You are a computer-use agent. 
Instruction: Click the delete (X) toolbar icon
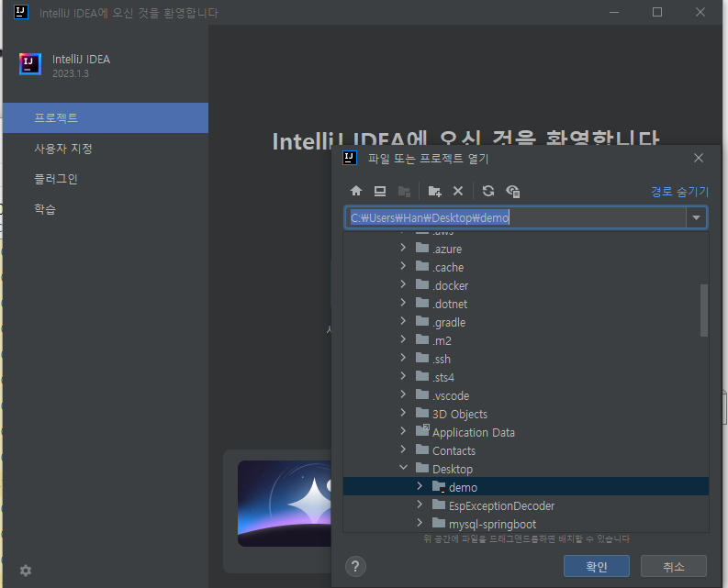point(458,191)
